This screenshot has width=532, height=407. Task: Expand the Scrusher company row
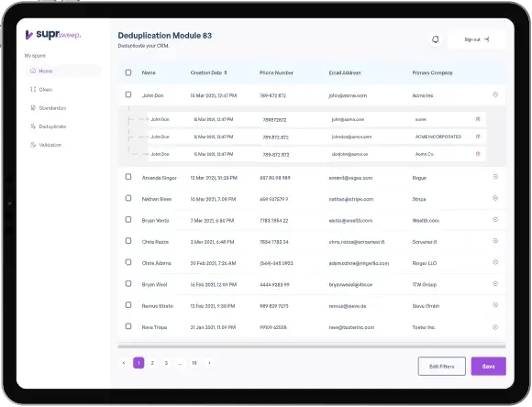click(495, 241)
